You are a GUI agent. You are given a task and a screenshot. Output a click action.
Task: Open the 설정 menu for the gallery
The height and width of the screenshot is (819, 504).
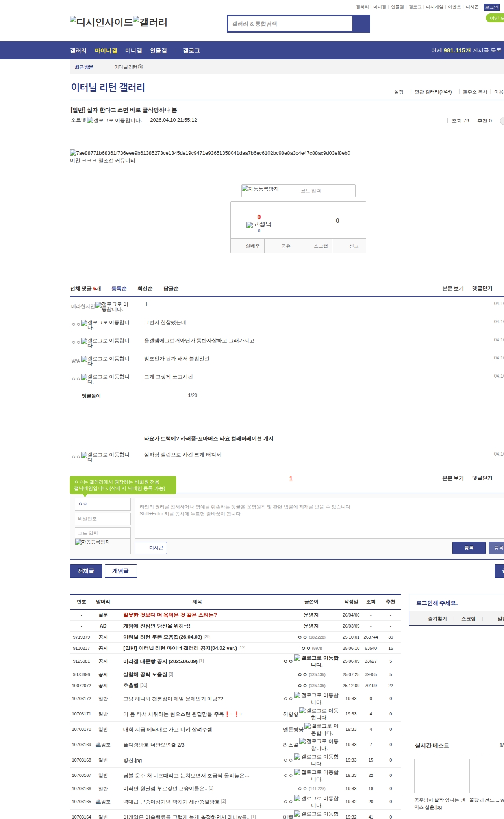click(x=398, y=92)
